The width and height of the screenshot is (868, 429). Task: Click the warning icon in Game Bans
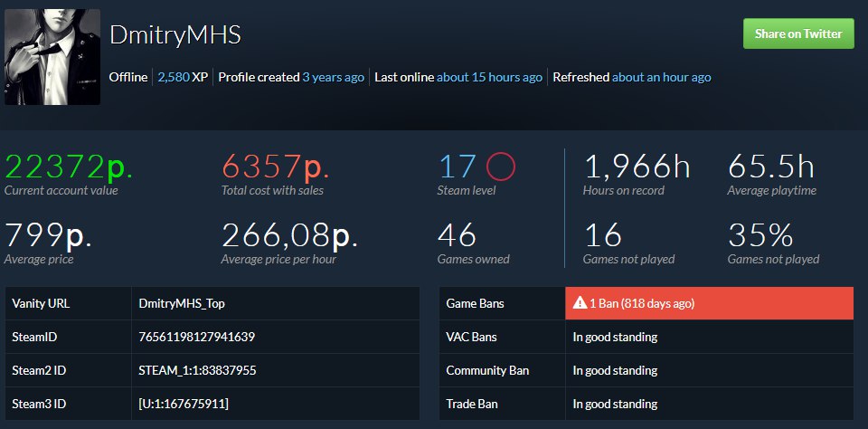(580, 304)
